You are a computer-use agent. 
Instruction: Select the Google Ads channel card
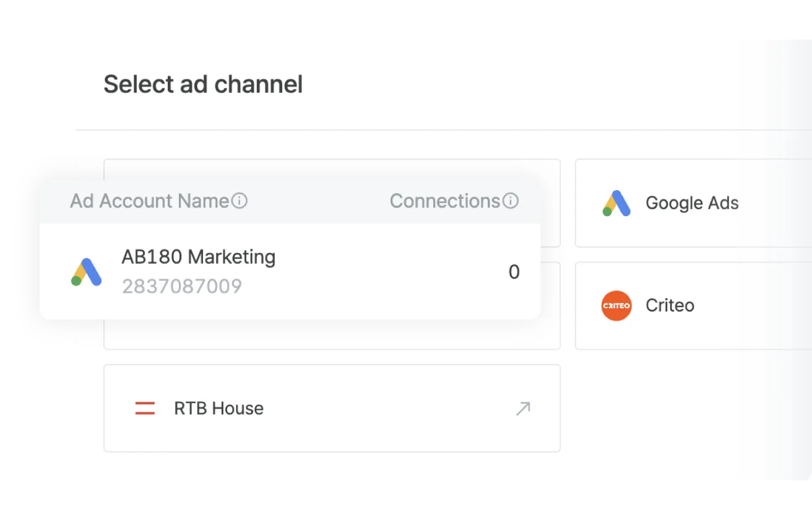(x=693, y=203)
